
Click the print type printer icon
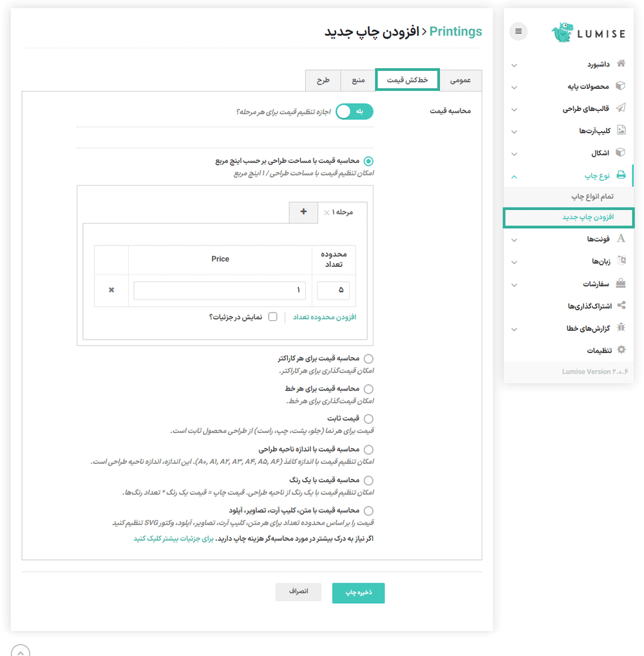tap(621, 175)
